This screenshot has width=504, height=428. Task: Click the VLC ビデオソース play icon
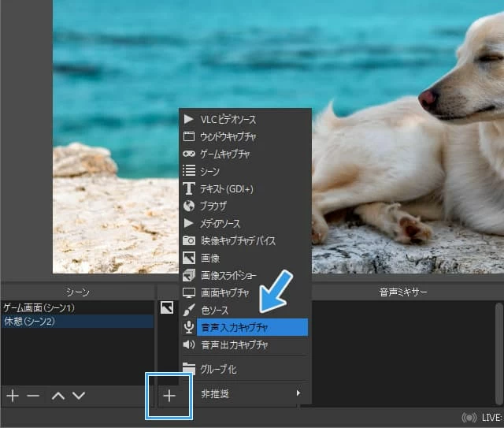(188, 119)
